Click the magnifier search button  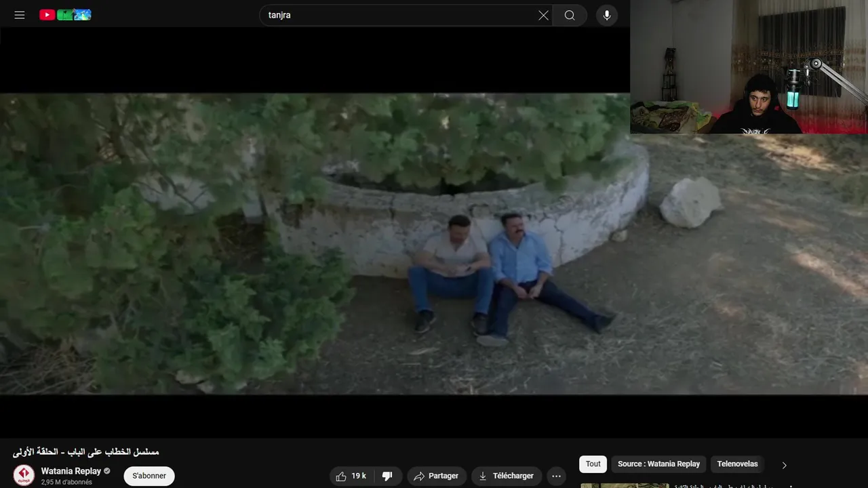point(570,15)
